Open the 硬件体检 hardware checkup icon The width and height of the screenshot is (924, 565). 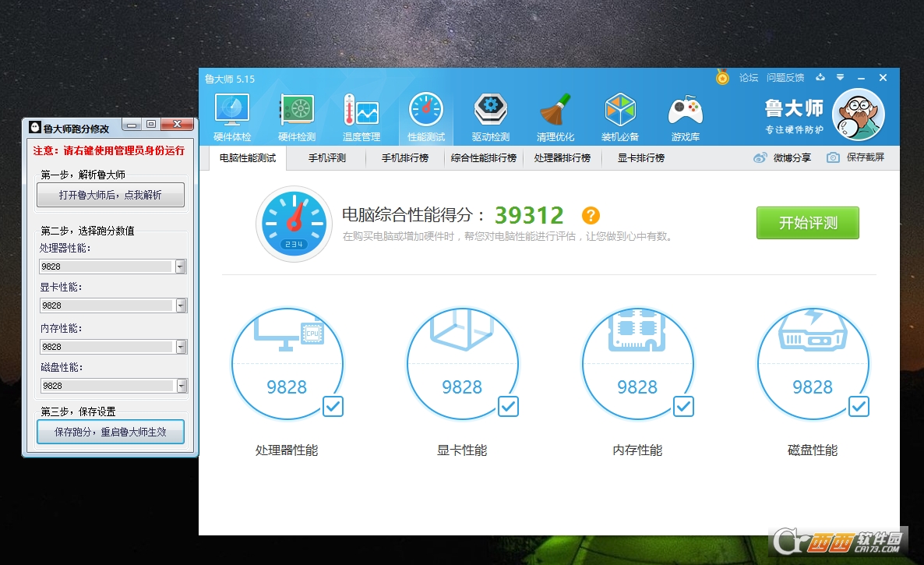coord(231,117)
